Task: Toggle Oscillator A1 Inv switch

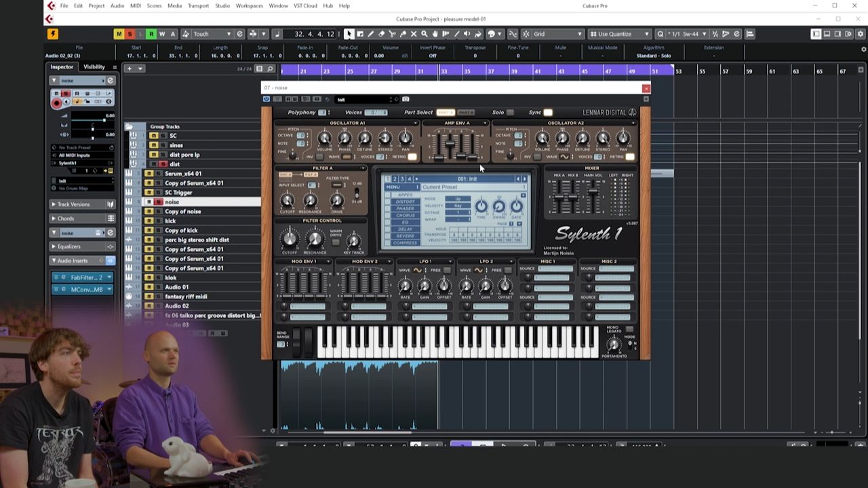Action: click(319, 157)
